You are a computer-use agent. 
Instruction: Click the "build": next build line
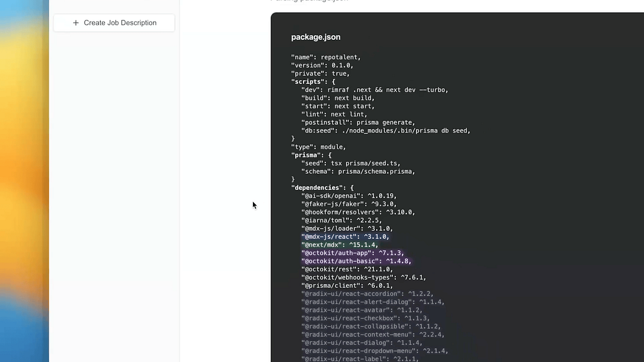(x=337, y=98)
